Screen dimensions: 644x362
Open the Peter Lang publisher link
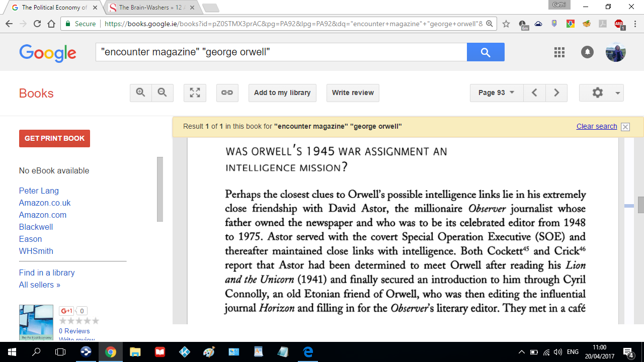coord(39,191)
